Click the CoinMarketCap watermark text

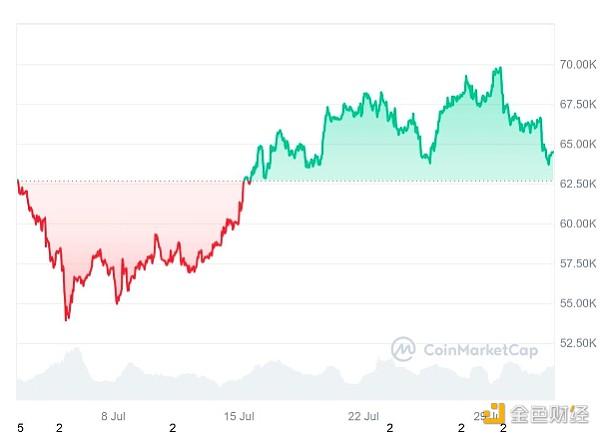click(481, 350)
